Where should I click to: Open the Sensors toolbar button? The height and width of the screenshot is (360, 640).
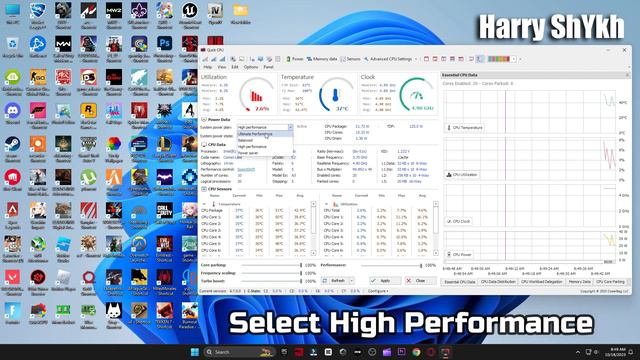click(x=351, y=59)
